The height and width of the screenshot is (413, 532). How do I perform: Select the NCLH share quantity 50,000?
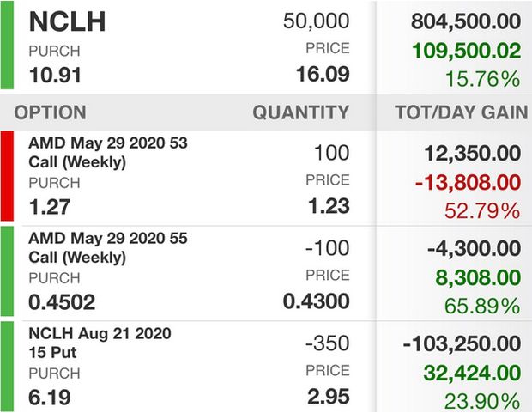tap(317, 21)
